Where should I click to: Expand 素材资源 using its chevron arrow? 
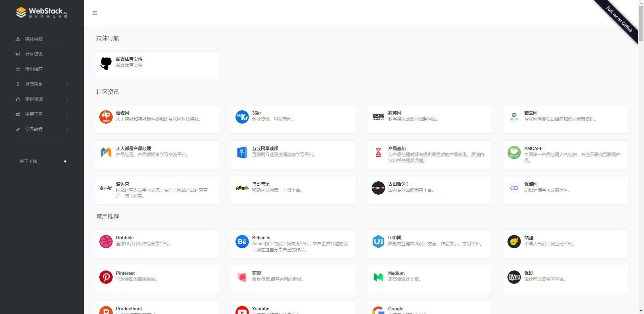[67, 100]
